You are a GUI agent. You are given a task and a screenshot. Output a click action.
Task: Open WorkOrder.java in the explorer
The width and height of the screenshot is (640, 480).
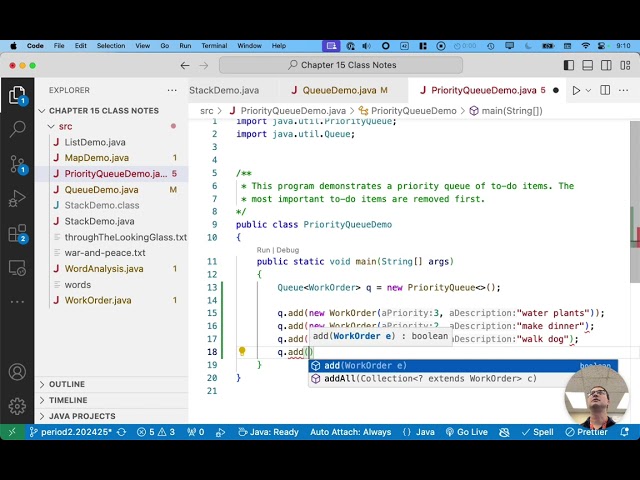click(x=98, y=300)
